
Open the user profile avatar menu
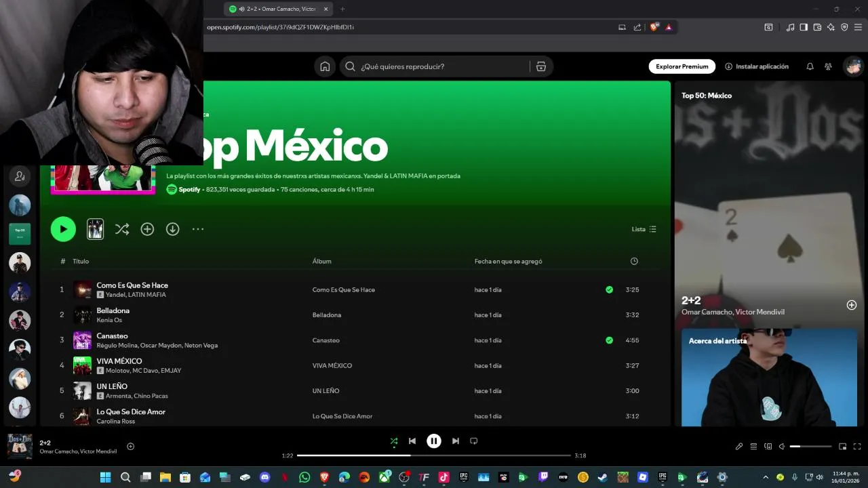tap(853, 66)
